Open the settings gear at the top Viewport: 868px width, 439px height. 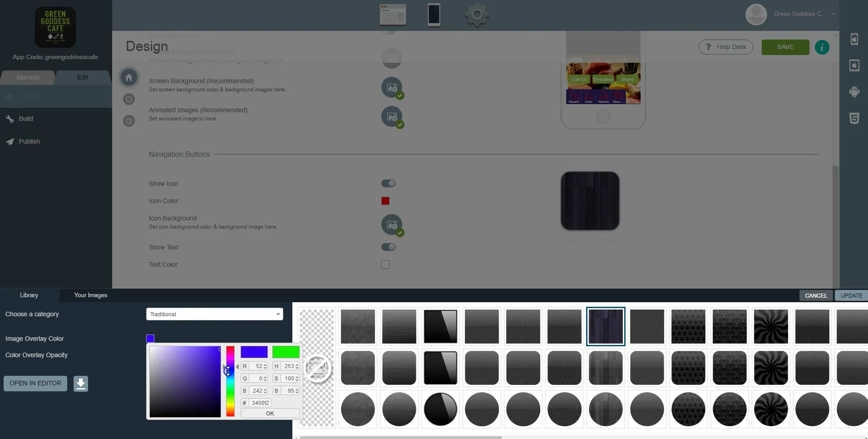pyautogui.click(x=477, y=15)
